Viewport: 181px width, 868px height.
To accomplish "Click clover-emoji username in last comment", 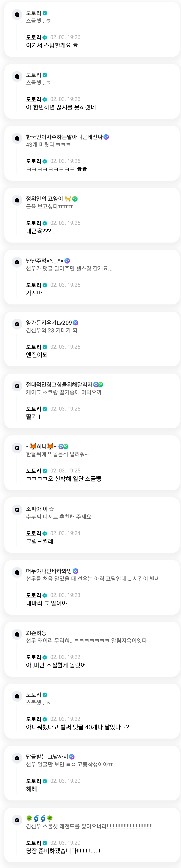I will pyautogui.click(x=39, y=818).
